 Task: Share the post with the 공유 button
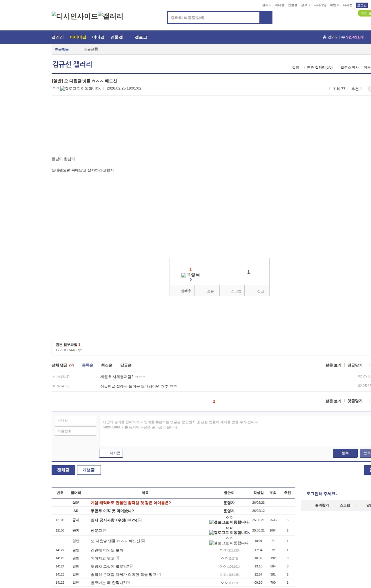210,291
